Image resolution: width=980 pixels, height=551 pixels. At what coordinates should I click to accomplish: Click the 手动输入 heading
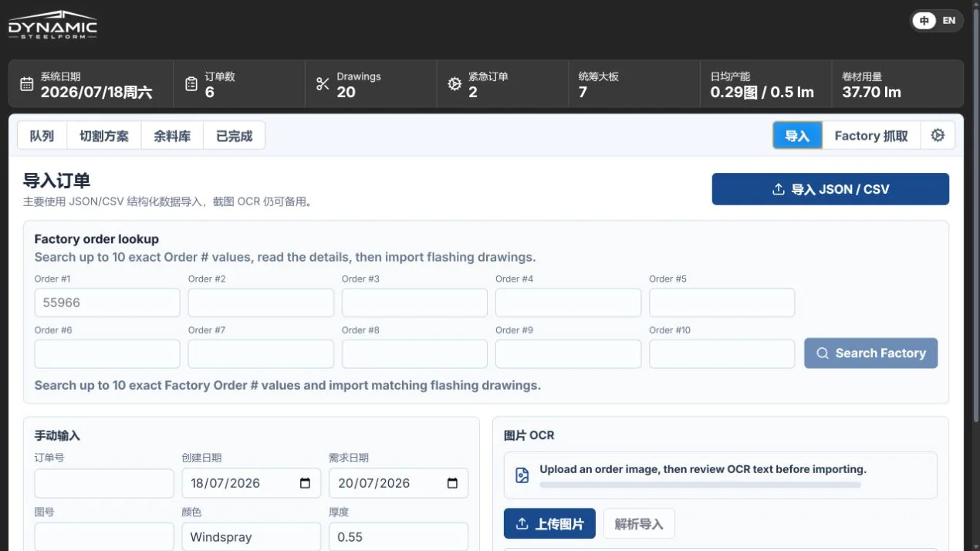point(57,435)
